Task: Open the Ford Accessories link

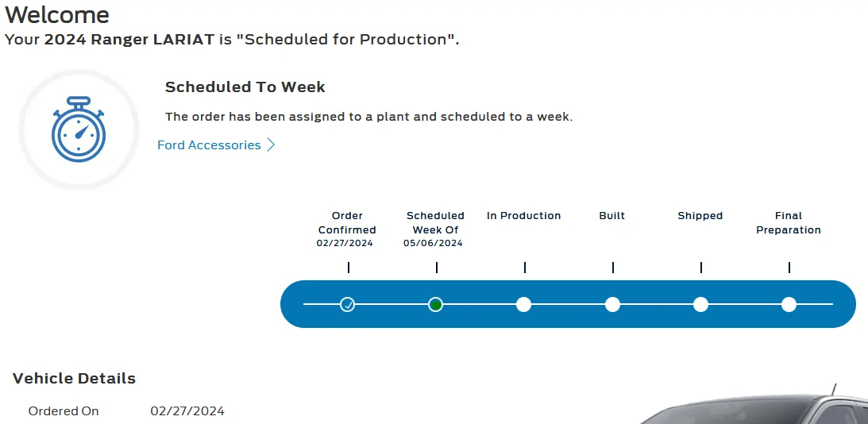Action: coord(209,145)
